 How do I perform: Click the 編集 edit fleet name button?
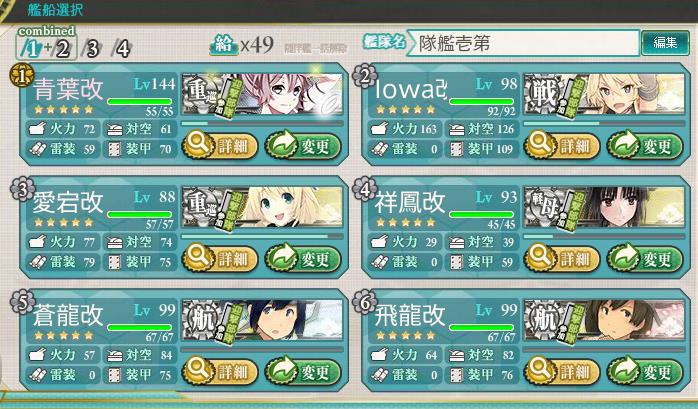click(665, 43)
